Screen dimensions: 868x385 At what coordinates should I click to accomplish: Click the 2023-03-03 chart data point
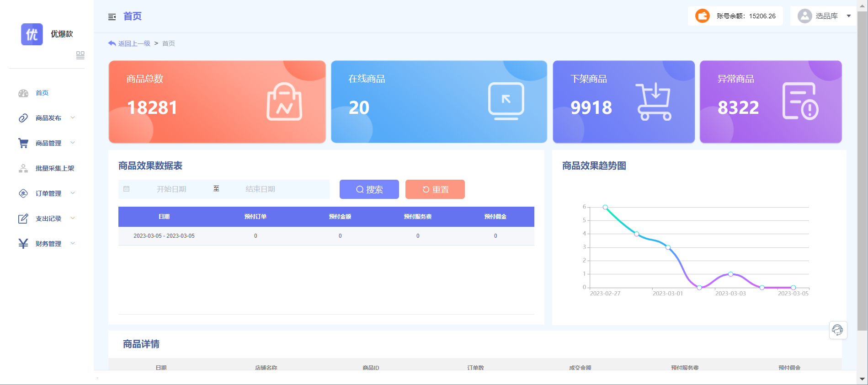pyautogui.click(x=731, y=274)
